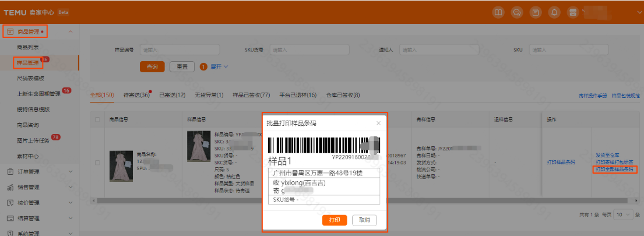Viewport: 644px width, 236px height.
Task: Click the TEMU 卖家中心 logo
Action: (29, 12)
